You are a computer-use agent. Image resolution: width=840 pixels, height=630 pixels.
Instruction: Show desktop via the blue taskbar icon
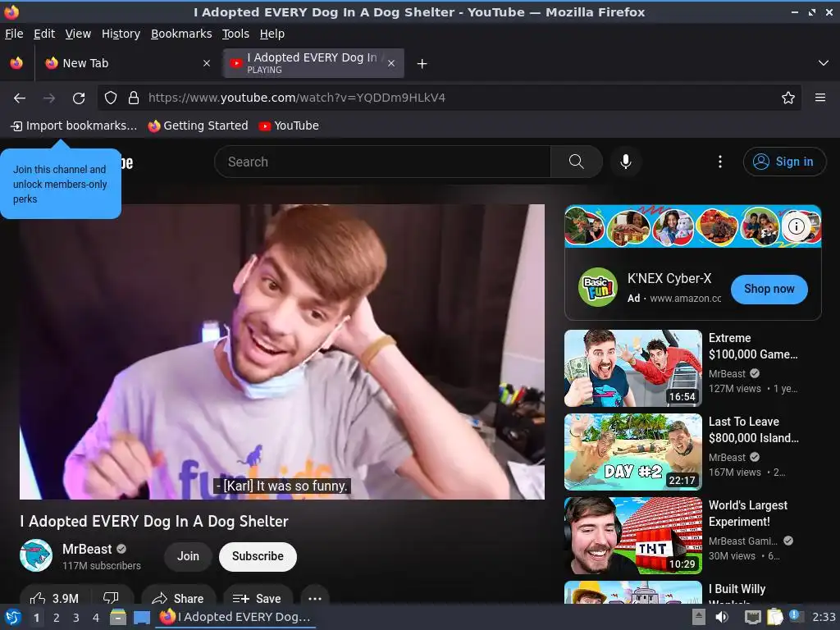click(x=141, y=618)
